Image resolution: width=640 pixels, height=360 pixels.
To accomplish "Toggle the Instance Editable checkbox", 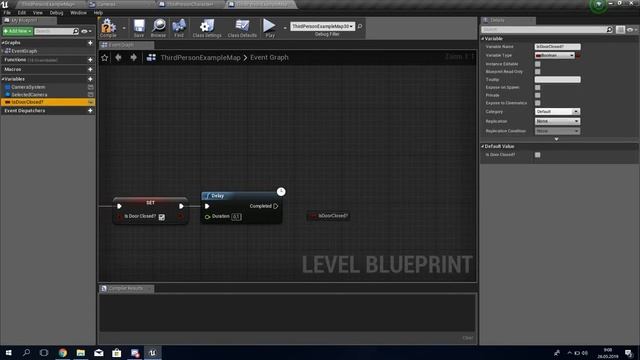I will click(x=538, y=64).
